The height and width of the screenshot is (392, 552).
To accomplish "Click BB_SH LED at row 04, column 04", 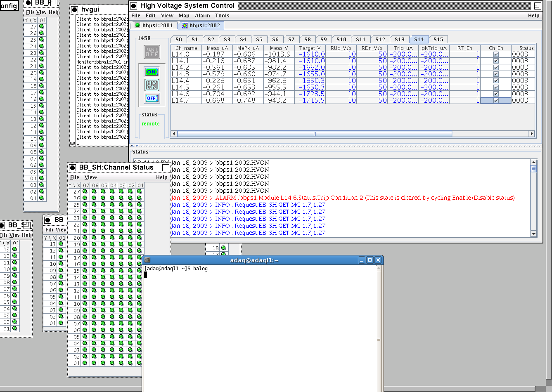I will [112, 343].
